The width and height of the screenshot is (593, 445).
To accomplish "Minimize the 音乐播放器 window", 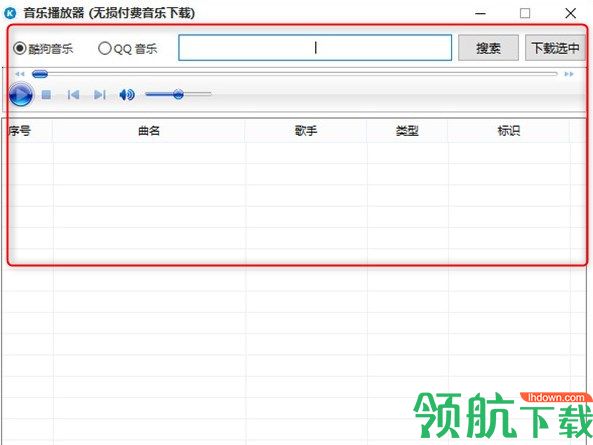I will coord(480,14).
